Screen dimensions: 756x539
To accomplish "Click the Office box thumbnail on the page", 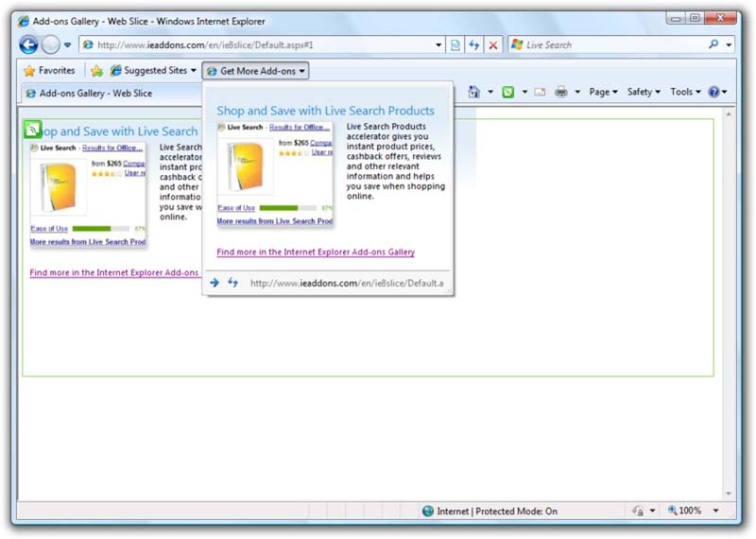I will [60, 186].
